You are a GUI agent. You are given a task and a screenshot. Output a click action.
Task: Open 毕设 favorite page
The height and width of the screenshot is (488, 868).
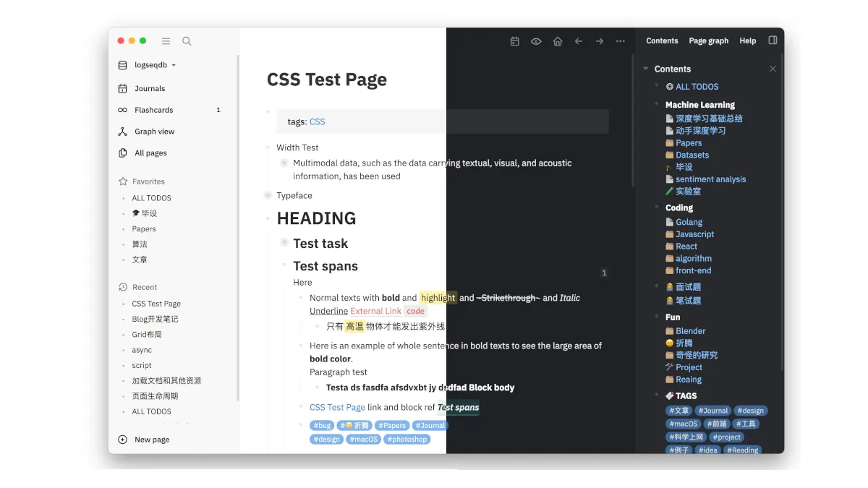coord(145,213)
